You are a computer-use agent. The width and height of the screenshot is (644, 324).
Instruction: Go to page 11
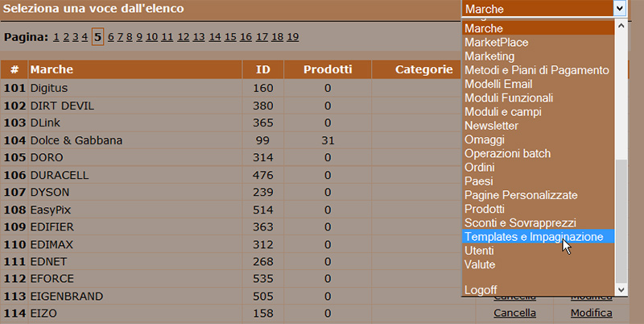(x=167, y=37)
